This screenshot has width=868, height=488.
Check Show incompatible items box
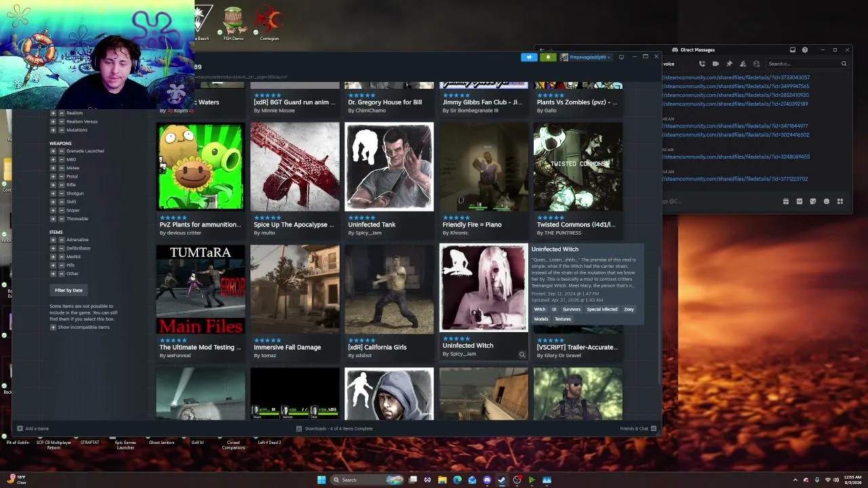52,327
